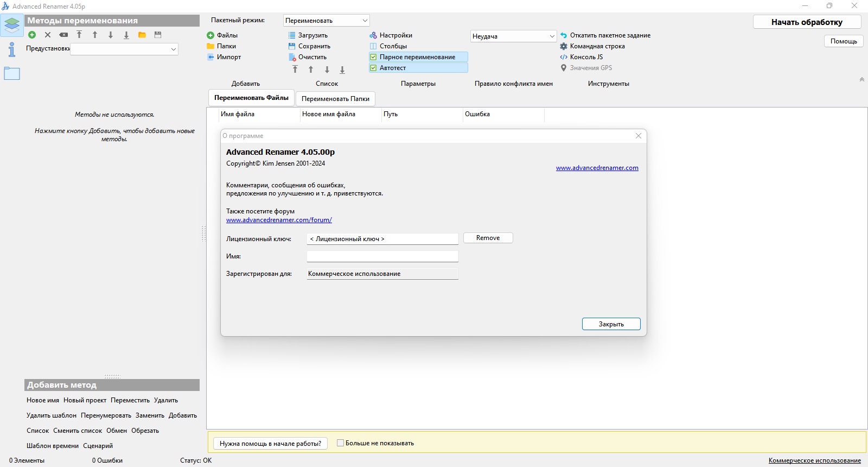
Task: Clear the list with Очистить
Action: point(308,57)
